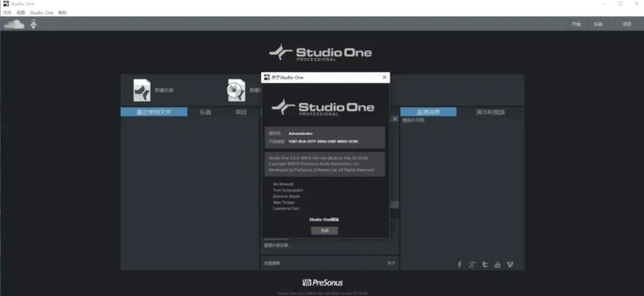Viewport: 644px width, 296px height.
Task: Click the 开始 button in top right toolbar
Action: point(576,24)
